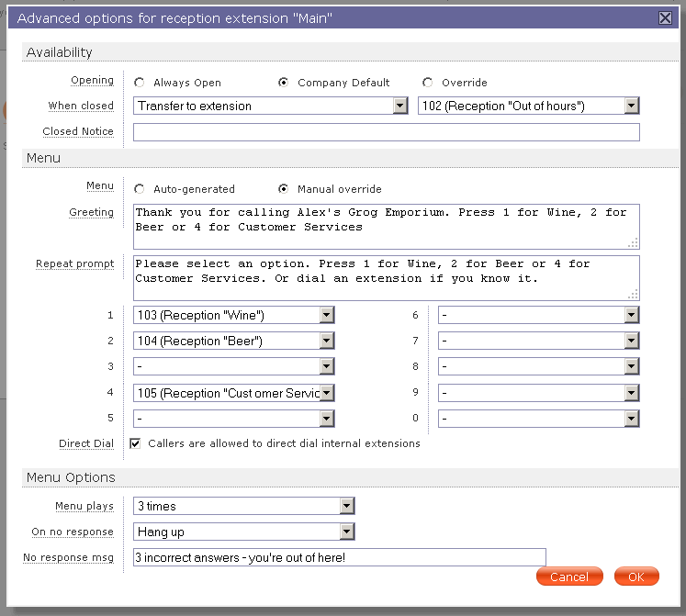Open the On no response Hang up dropdown
Screen dimensions: 686x616
(x=243, y=532)
